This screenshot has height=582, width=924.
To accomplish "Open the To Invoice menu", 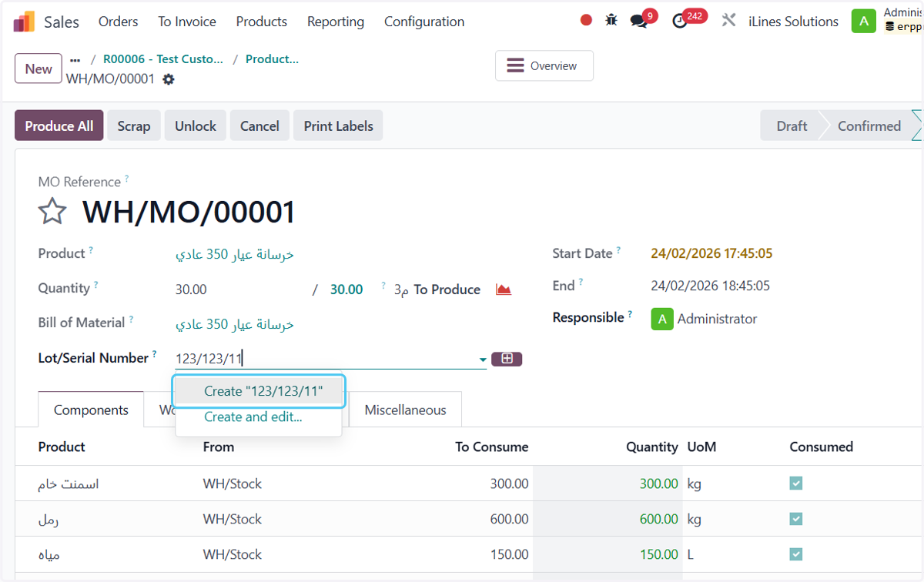I will point(187,22).
